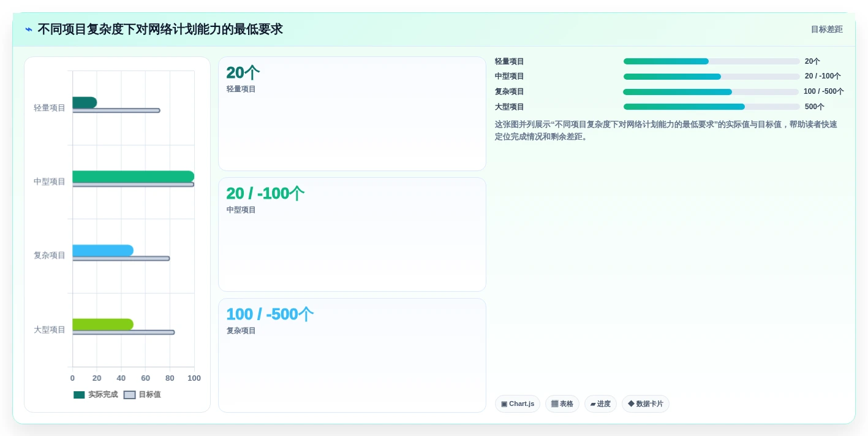
Task: Toggle the 目标值 legend entry
Action: click(142, 395)
